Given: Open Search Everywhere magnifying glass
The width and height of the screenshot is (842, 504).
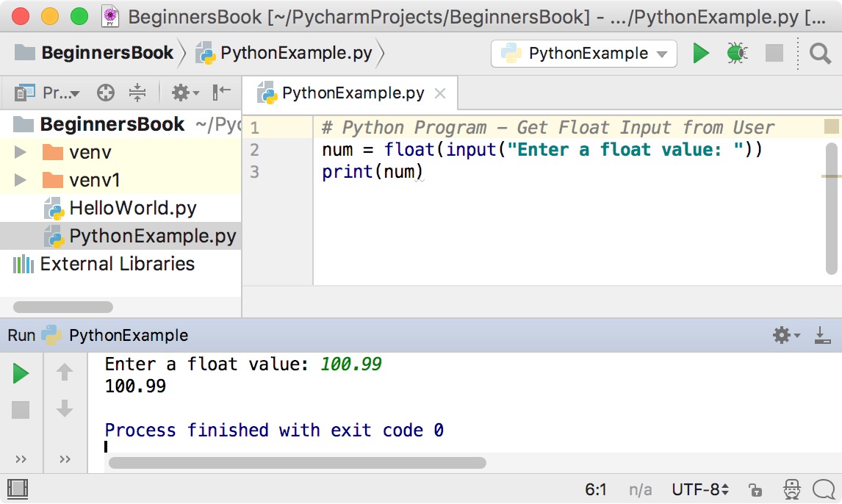Looking at the screenshot, I should pos(820,53).
